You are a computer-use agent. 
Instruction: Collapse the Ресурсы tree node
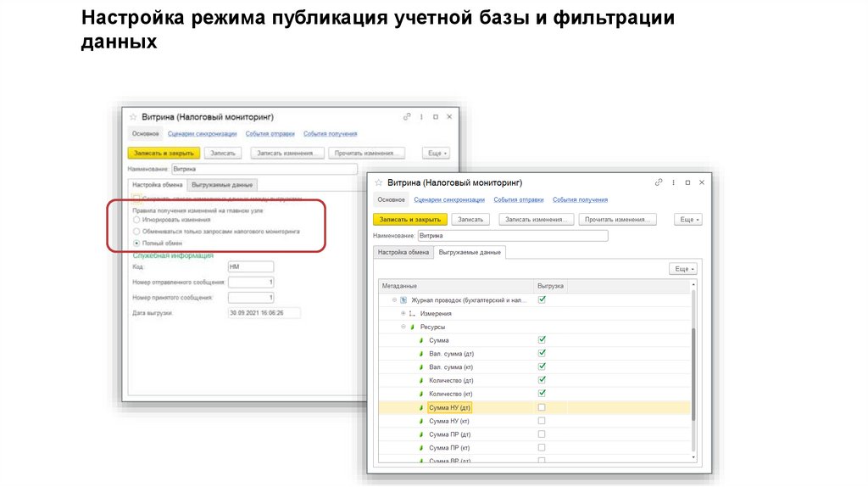coord(403,327)
